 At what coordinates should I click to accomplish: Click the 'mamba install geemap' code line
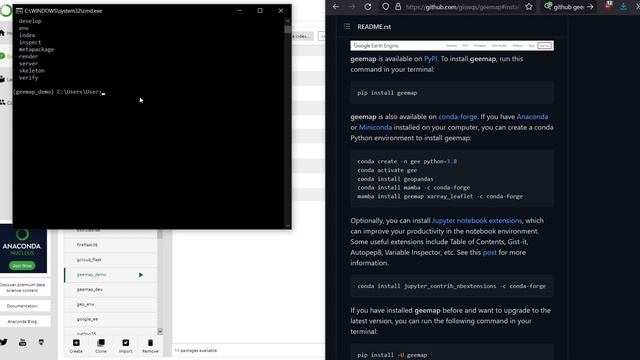coord(440,196)
